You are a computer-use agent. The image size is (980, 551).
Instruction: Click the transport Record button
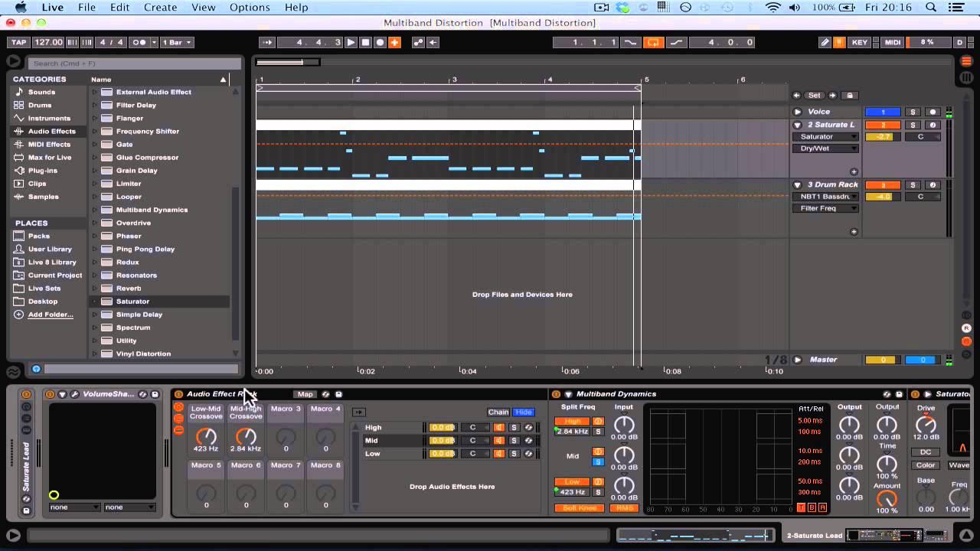380,42
